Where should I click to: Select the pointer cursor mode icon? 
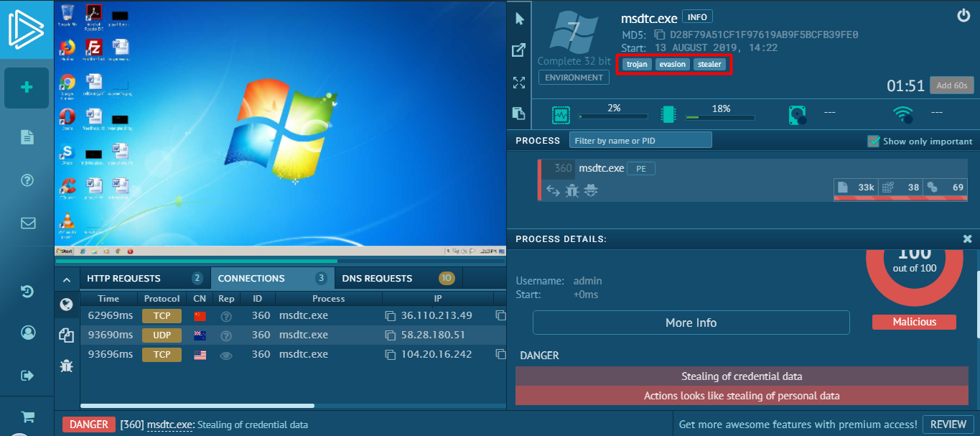click(519, 19)
